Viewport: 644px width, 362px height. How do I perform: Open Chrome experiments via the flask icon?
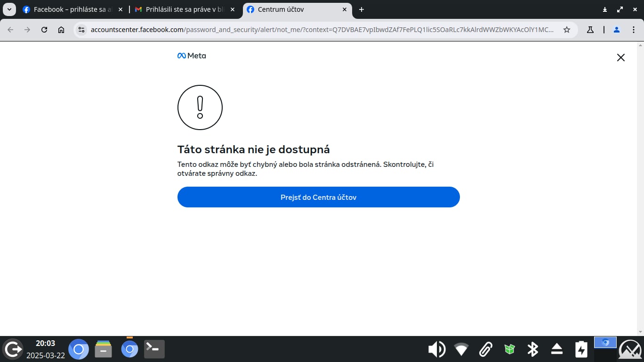pos(590,29)
